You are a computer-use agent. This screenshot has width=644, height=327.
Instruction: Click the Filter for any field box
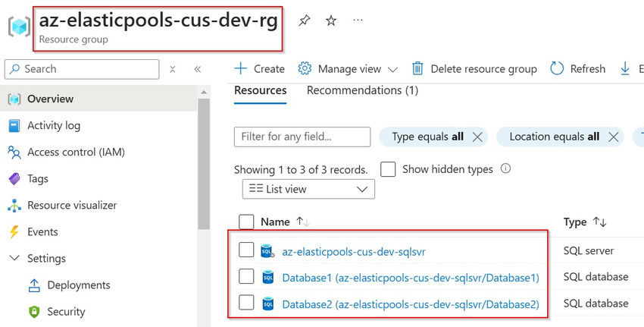point(302,137)
